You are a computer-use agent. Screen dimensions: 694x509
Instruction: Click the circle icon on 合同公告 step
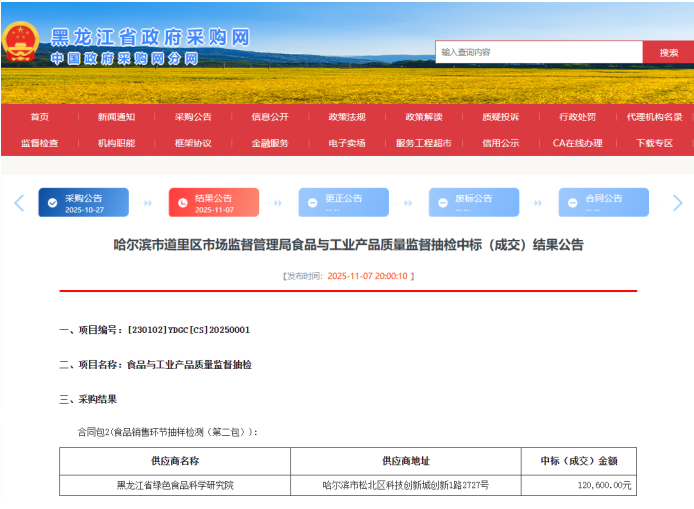[x=573, y=203]
